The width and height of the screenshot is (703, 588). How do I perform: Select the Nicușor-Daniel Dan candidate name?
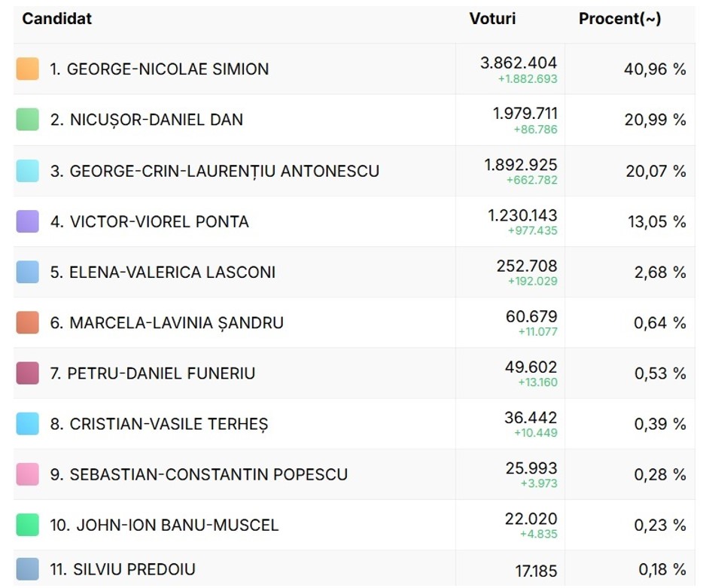(147, 120)
